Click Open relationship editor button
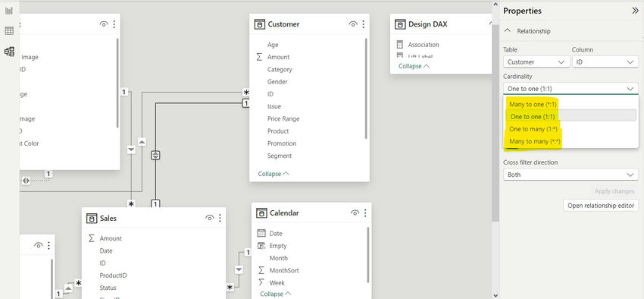The width and height of the screenshot is (644, 299). click(601, 205)
